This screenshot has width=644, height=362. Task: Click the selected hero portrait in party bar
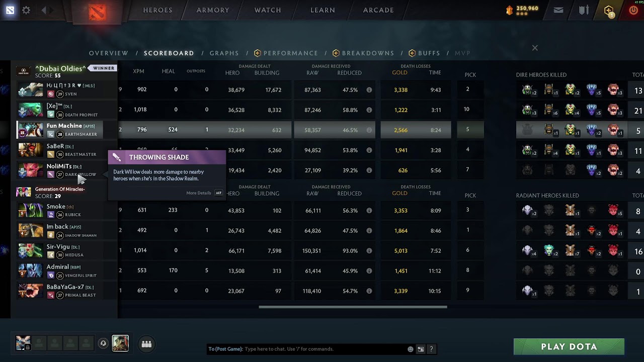pyautogui.click(x=120, y=343)
